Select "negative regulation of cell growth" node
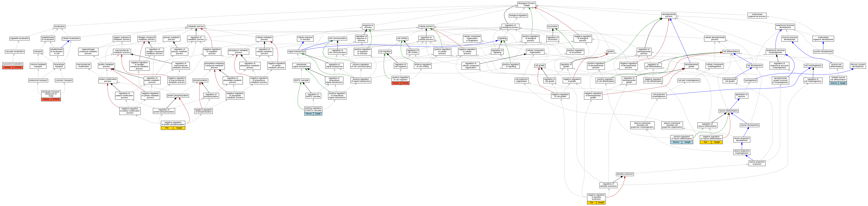 [x=560, y=96]
